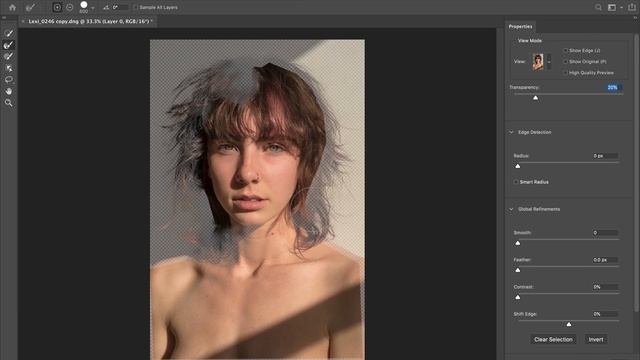640x360 pixels.
Task: Click the Radius value field
Action: [605, 156]
